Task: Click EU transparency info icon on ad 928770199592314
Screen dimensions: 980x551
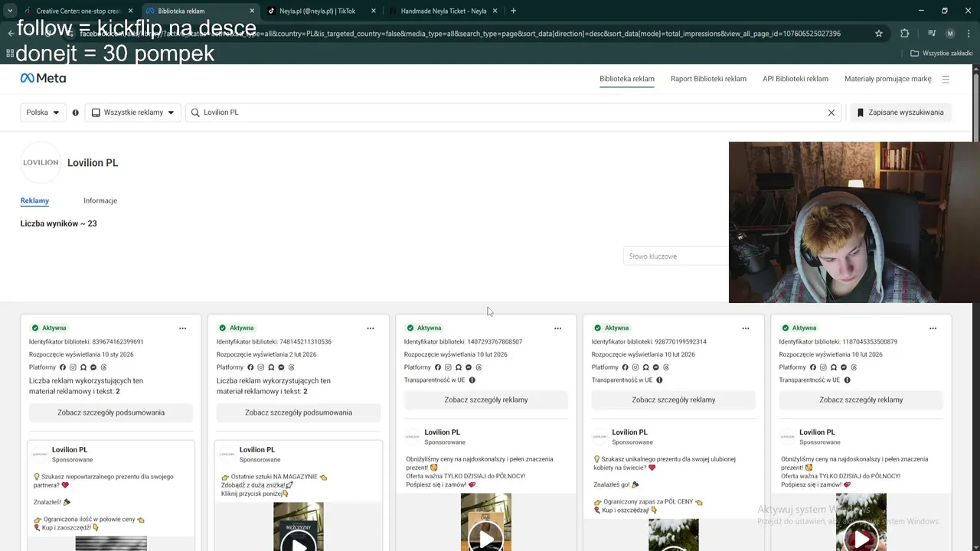Action: tap(659, 380)
